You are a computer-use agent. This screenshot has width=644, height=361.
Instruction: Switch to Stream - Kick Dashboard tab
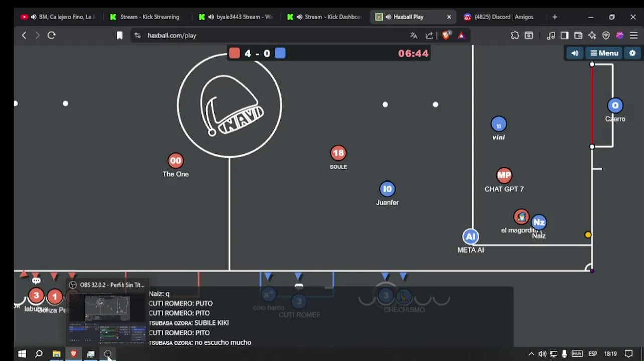point(325,17)
